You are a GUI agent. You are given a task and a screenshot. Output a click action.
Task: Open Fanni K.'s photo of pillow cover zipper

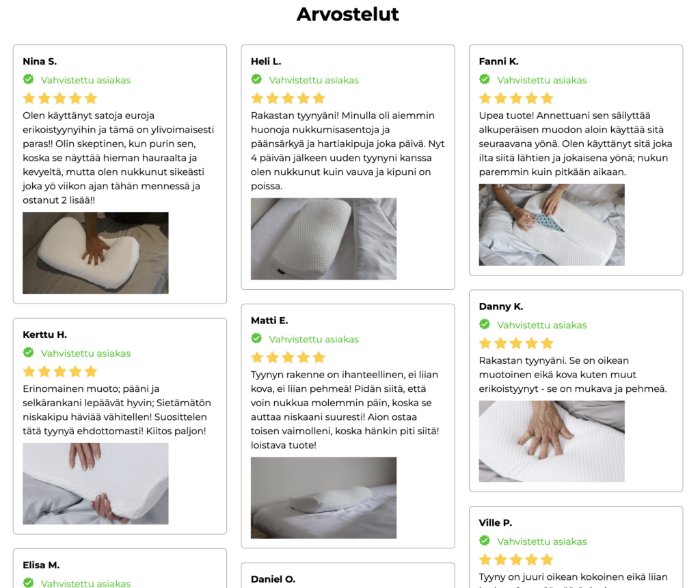[552, 224]
